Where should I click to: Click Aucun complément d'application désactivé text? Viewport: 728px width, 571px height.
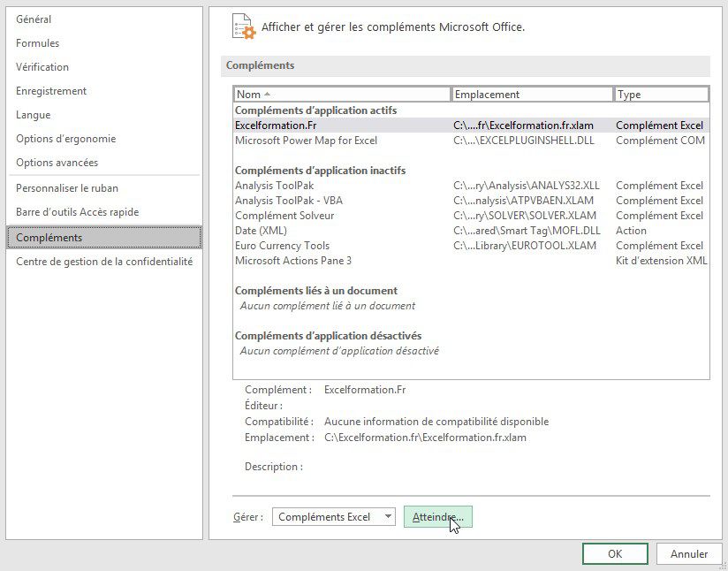point(339,351)
